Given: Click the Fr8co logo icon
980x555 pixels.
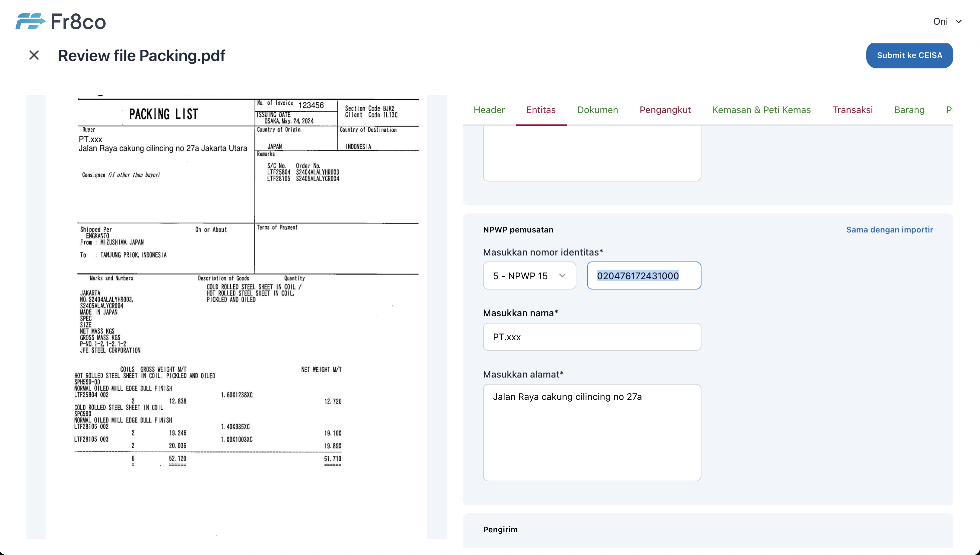Looking at the screenshot, I should tap(30, 21).
